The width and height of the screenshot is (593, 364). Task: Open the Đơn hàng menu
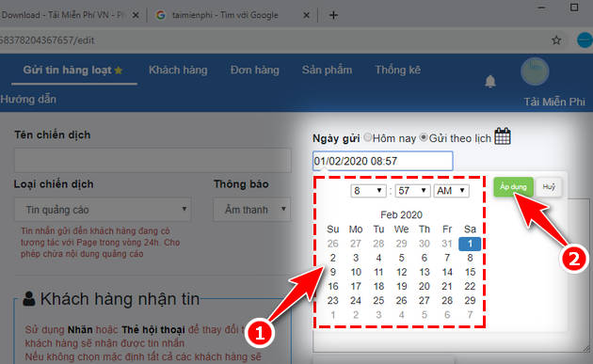tap(255, 70)
